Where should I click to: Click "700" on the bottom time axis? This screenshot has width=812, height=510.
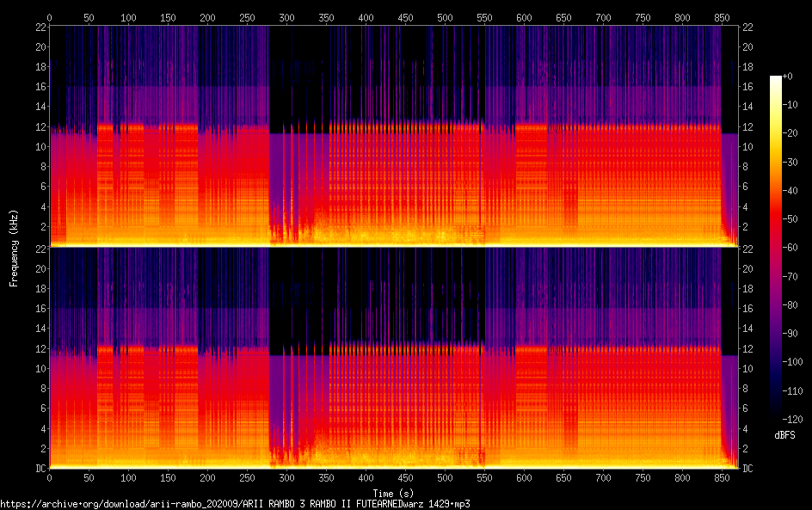point(603,478)
